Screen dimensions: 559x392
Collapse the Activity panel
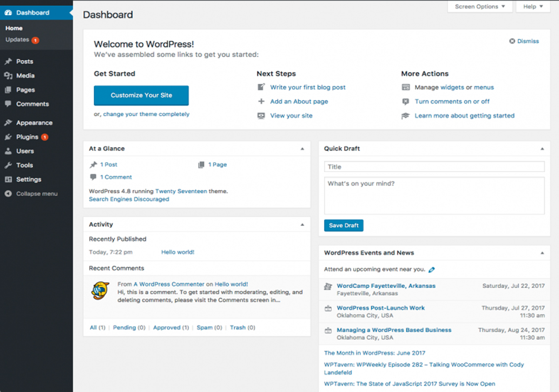303,224
